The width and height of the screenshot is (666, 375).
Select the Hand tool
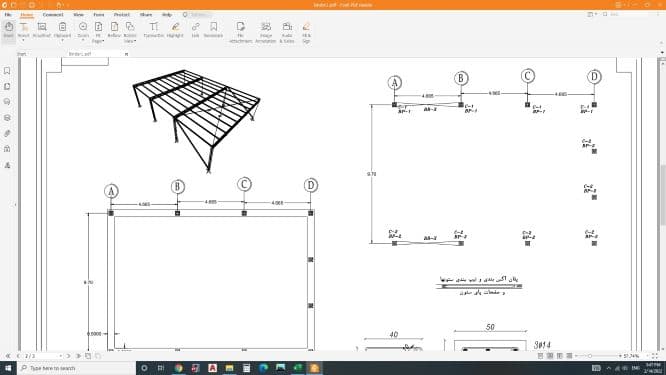click(8, 31)
